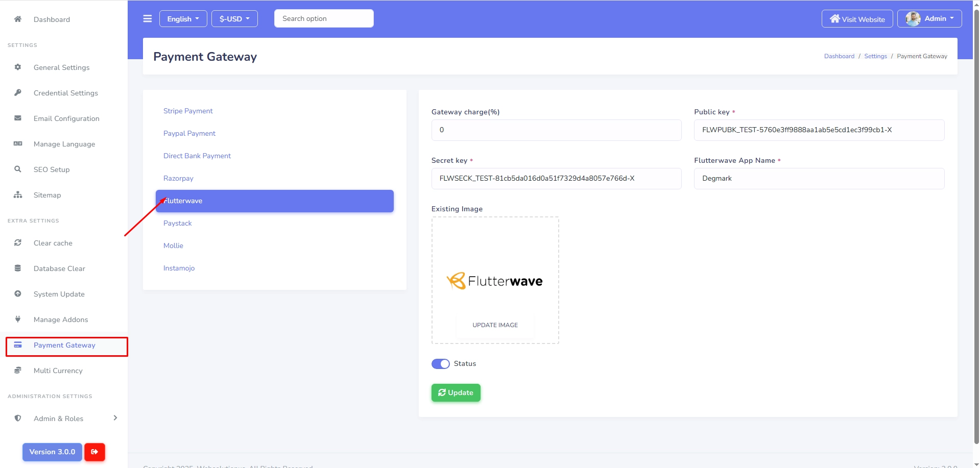Select the Stripe Payment tab
980x468 pixels.
pyautogui.click(x=188, y=111)
